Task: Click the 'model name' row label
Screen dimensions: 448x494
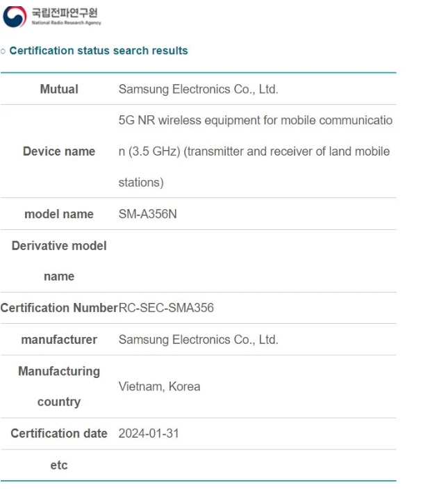Action: (x=59, y=214)
